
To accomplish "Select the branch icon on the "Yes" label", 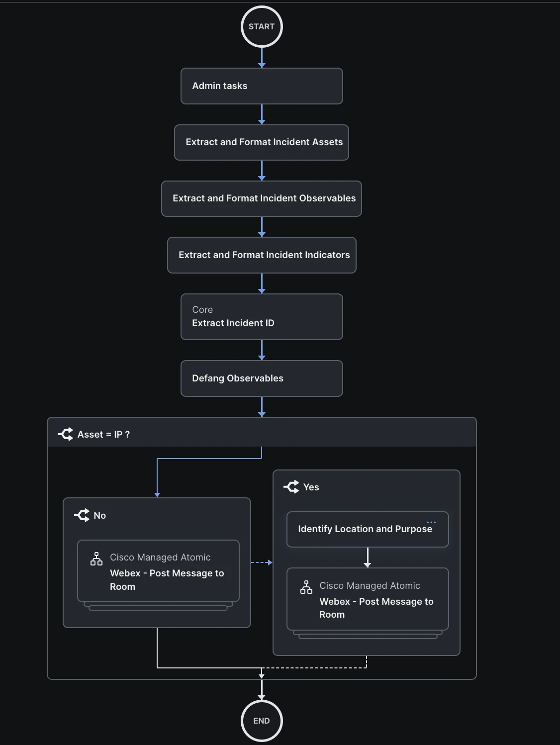I will pos(291,487).
